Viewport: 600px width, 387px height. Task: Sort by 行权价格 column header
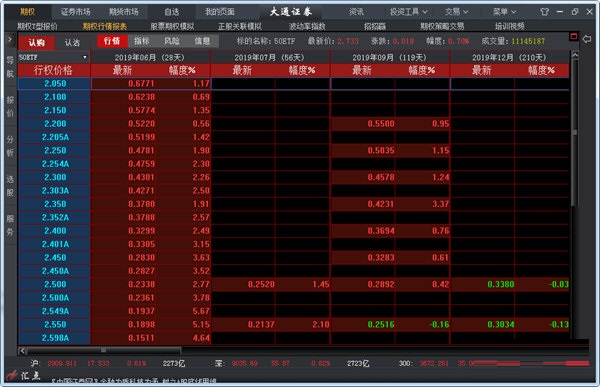click(54, 70)
